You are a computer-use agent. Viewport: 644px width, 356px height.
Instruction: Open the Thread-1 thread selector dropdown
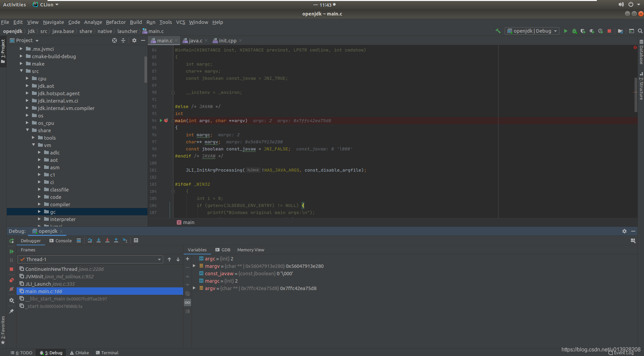[x=91, y=259]
